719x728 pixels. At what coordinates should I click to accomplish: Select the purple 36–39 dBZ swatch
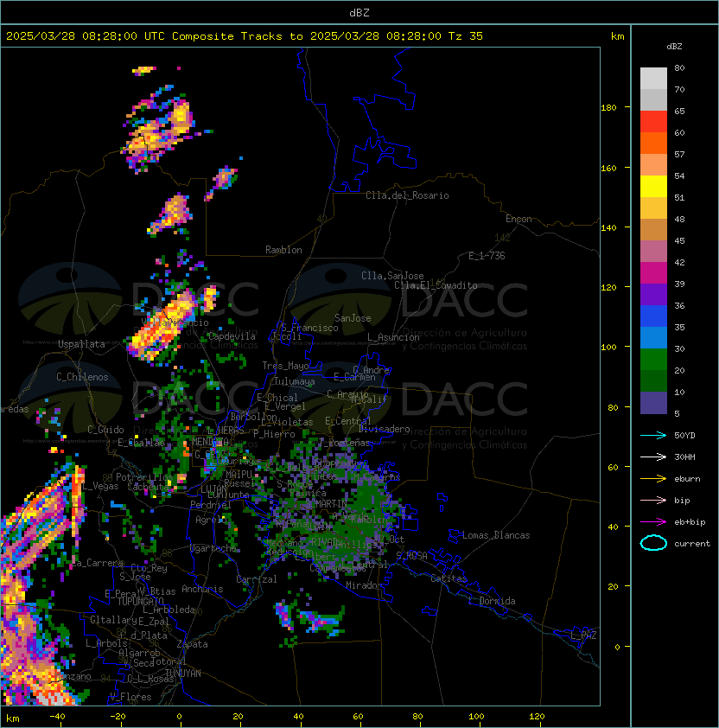(x=653, y=294)
